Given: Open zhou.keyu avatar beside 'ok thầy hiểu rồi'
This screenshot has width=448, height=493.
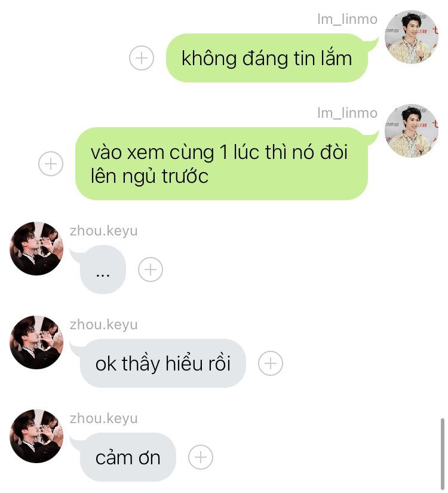Looking at the screenshot, I should click(36, 342).
